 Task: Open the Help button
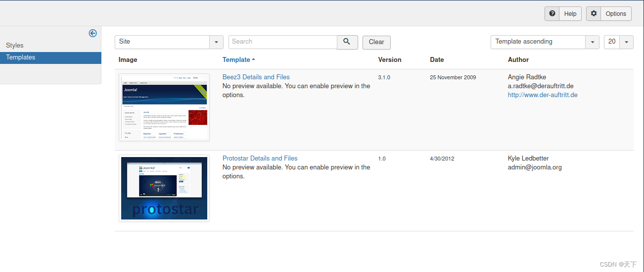(563, 13)
